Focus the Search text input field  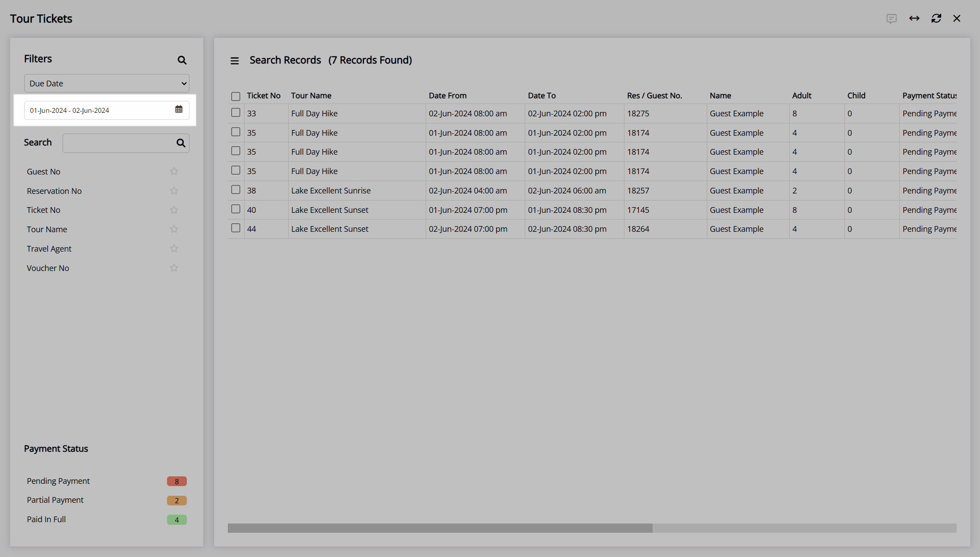point(119,143)
